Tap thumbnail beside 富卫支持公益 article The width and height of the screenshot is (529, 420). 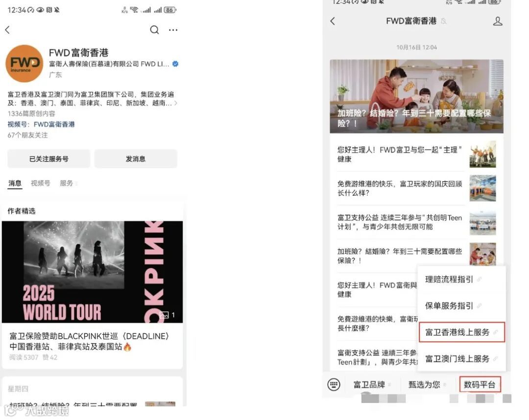(x=483, y=222)
